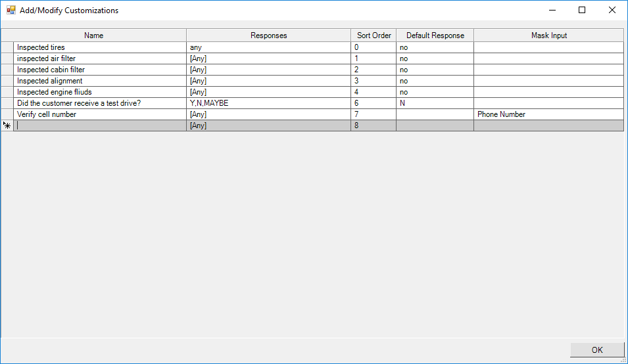Click Responses cell for Verify cell number
The image size is (628, 364).
point(269,114)
